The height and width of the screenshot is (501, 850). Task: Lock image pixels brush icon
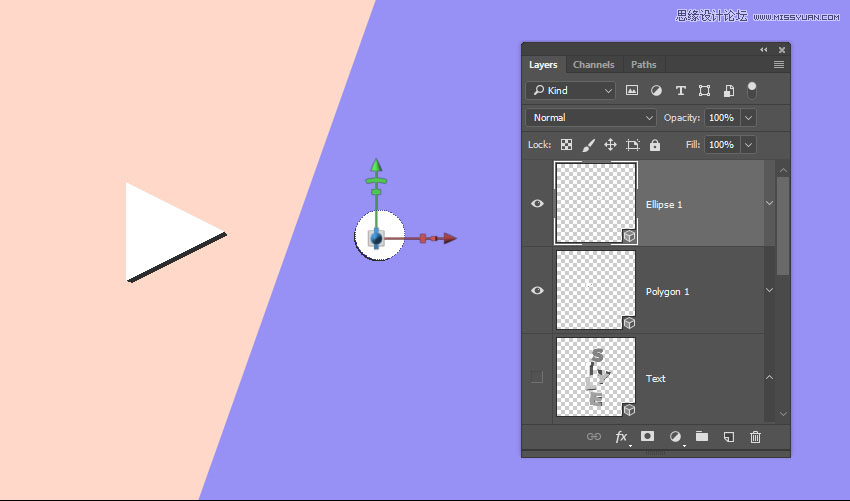[589, 145]
